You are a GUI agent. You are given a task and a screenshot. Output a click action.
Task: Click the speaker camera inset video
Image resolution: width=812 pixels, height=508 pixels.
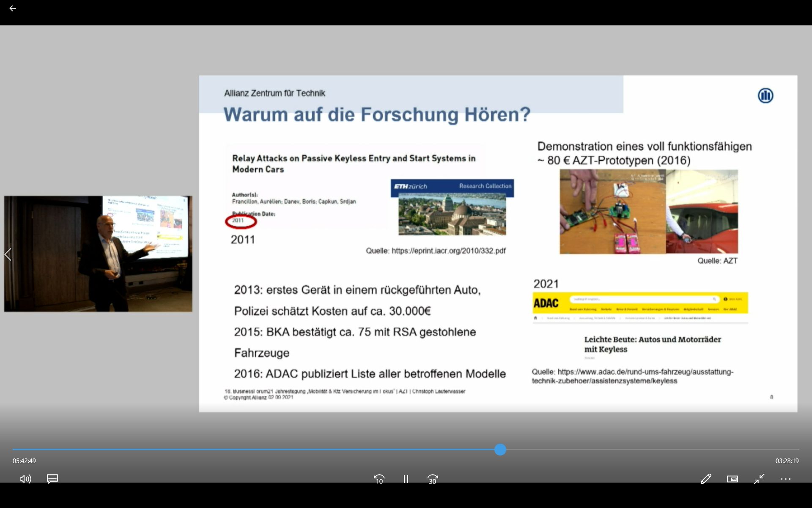[98, 254]
